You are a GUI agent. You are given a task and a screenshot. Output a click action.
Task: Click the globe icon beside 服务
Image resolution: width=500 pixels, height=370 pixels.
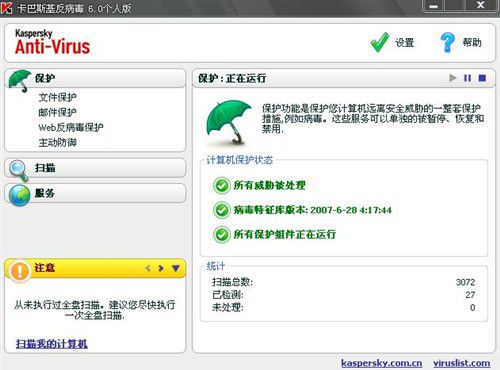[20, 195]
